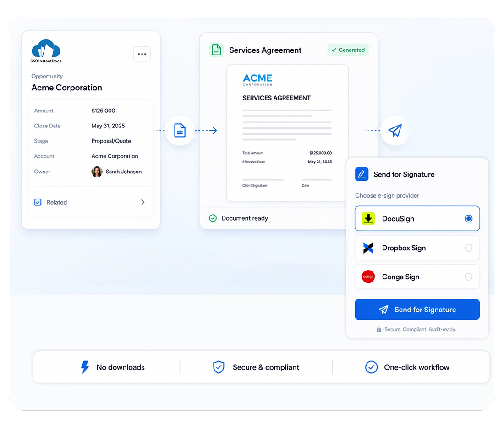Click the Opportunity label above Acme Corporation
The height and width of the screenshot is (432, 504).
pos(47,76)
